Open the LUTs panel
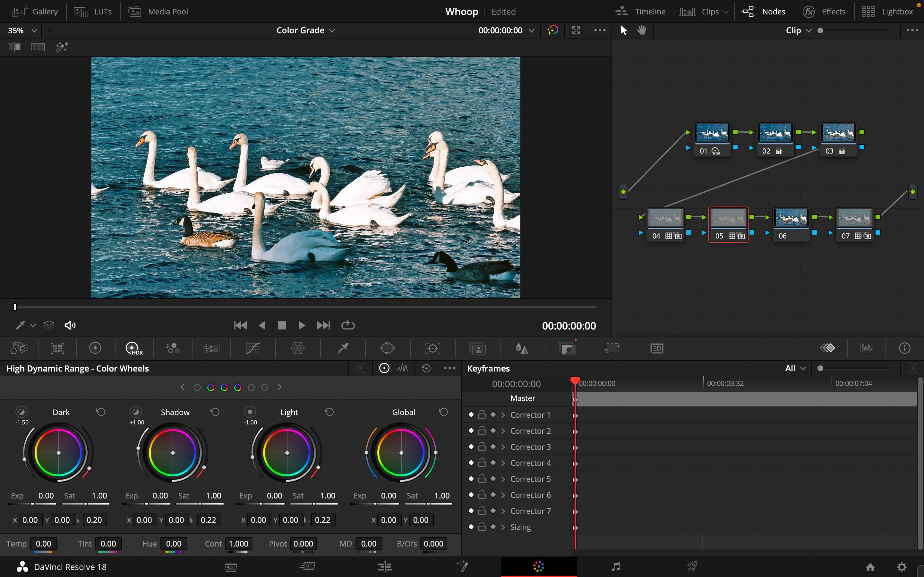924x577 pixels. tap(92, 11)
